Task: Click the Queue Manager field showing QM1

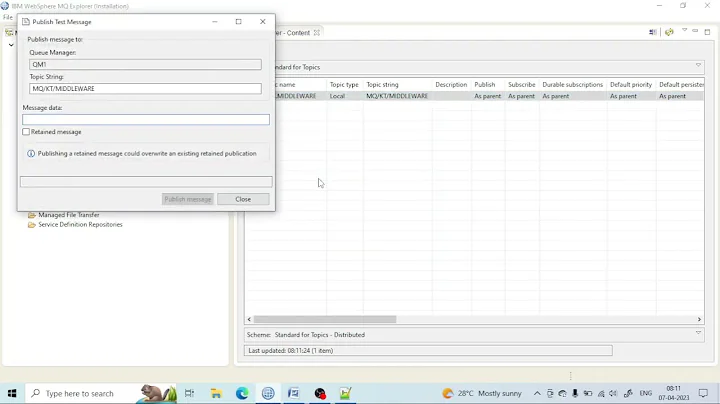Action: pyautogui.click(x=145, y=65)
